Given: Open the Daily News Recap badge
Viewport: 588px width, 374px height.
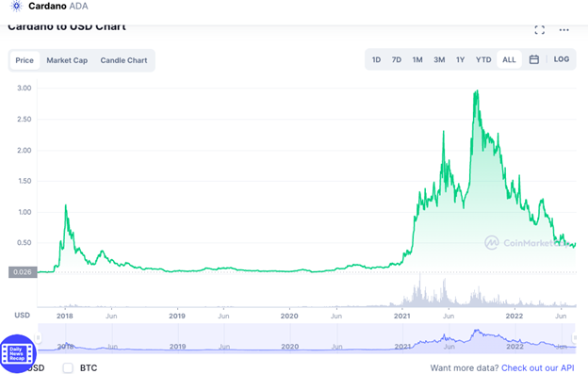Looking at the screenshot, I should [x=17, y=353].
